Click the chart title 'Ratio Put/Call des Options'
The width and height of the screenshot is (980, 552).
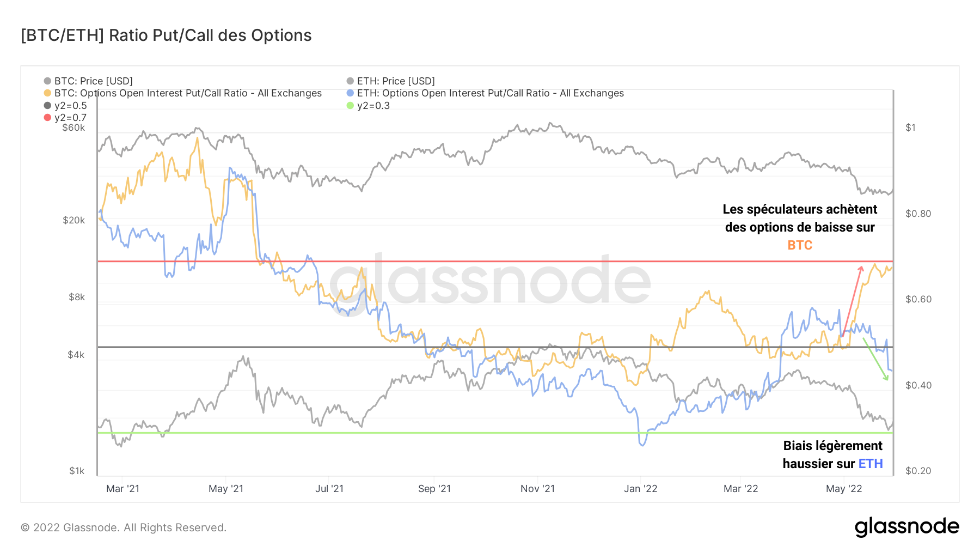point(166,35)
